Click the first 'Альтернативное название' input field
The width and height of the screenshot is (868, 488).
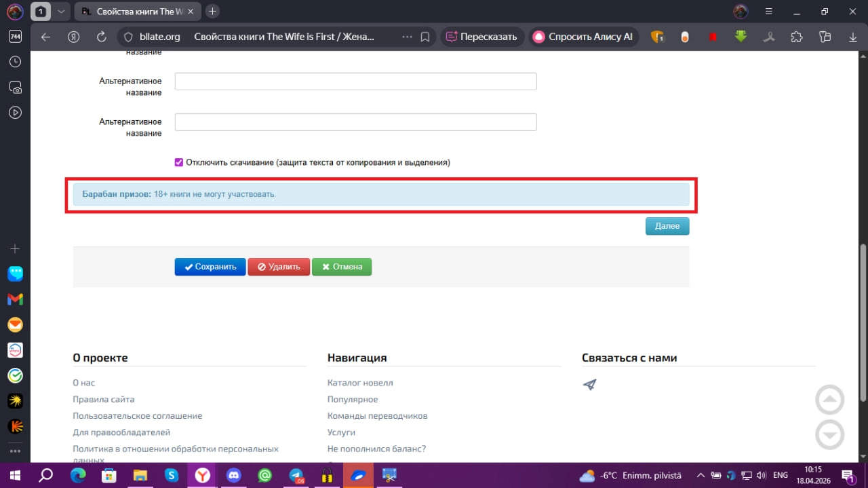355,81
